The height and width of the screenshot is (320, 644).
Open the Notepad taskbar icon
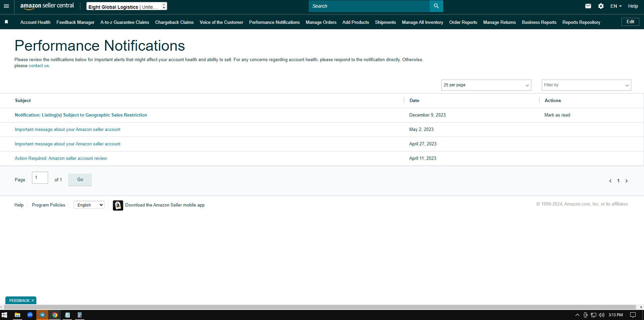tap(67, 315)
